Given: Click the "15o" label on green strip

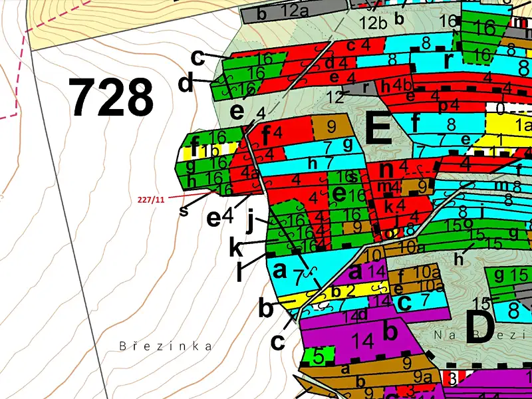Looking at the screenshot, I should pyautogui.click(x=460, y=223).
